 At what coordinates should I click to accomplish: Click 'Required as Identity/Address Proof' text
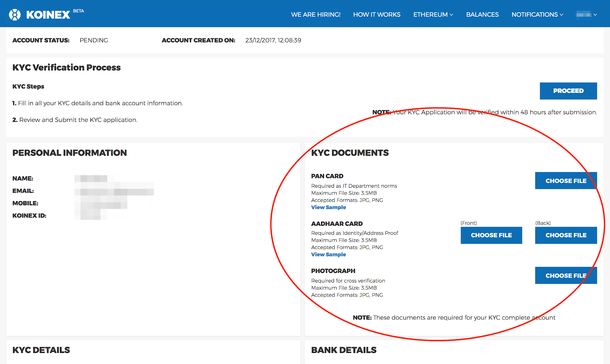click(355, 233)
